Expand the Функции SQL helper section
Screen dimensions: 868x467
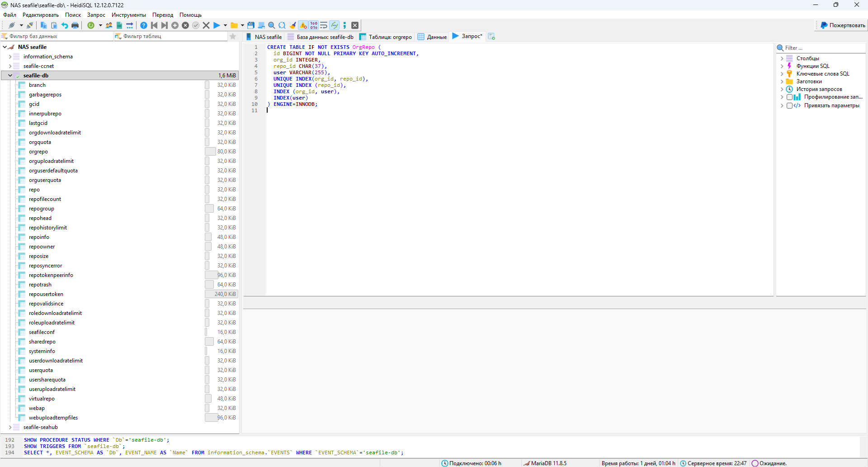tap(782, 66)
